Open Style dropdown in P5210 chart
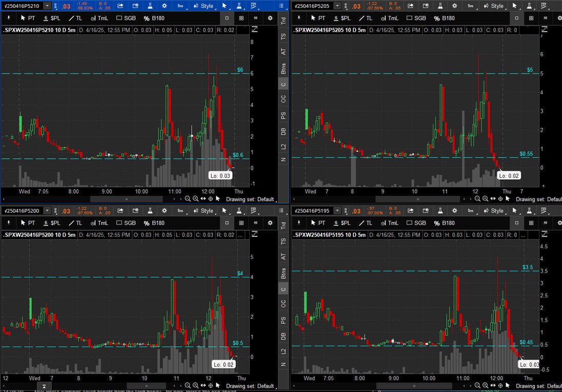 tap(204, 6)
